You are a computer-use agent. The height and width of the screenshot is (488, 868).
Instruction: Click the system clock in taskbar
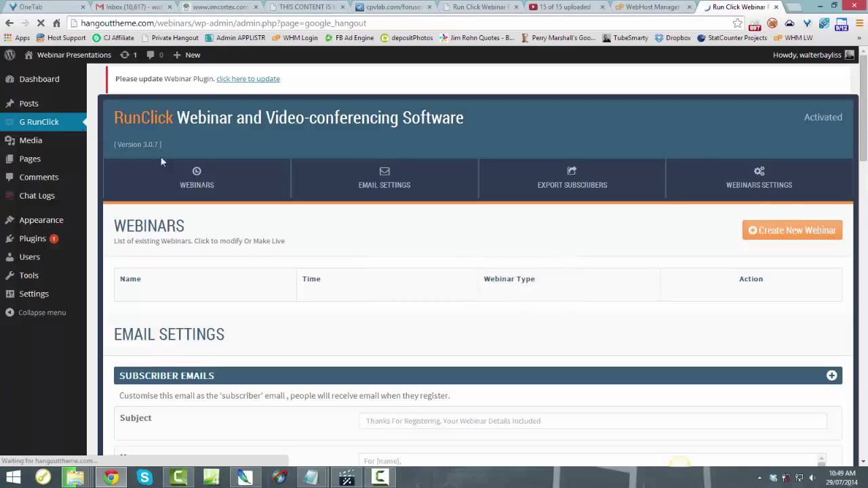pos(841,477)
